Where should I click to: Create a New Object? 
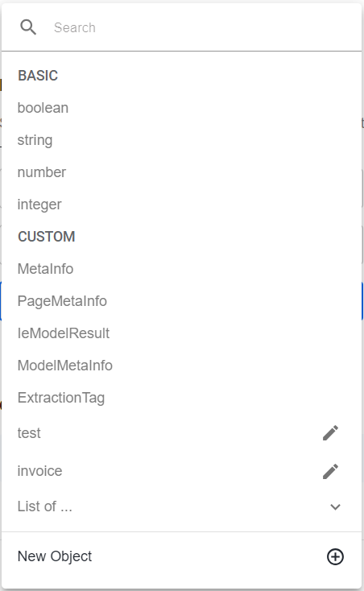point(181,556)
